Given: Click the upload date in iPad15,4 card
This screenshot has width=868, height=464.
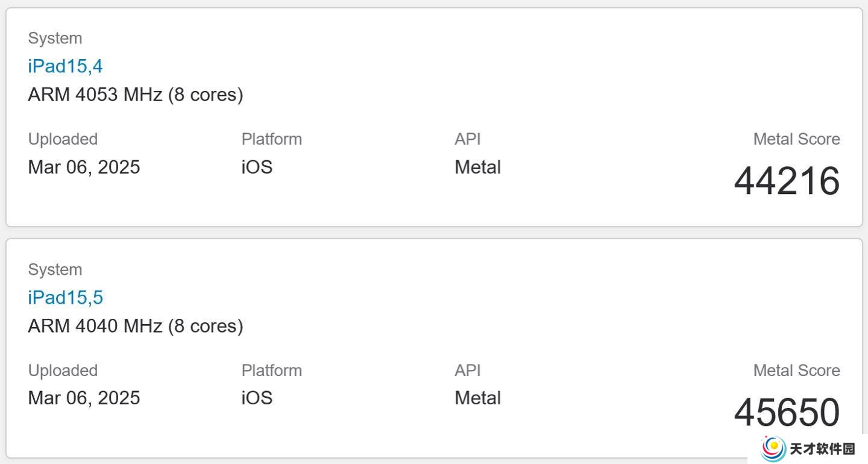Looking at the screenshot, I should point(84,167).
